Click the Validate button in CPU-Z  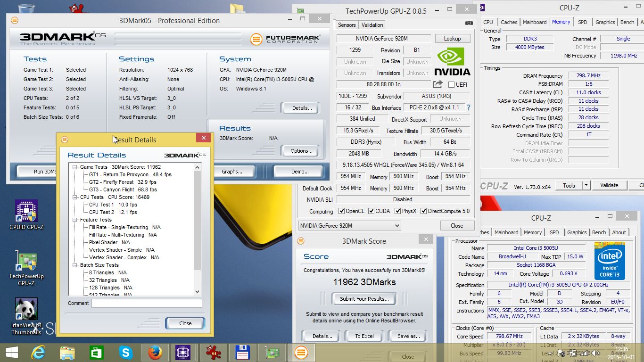point(609,186)
